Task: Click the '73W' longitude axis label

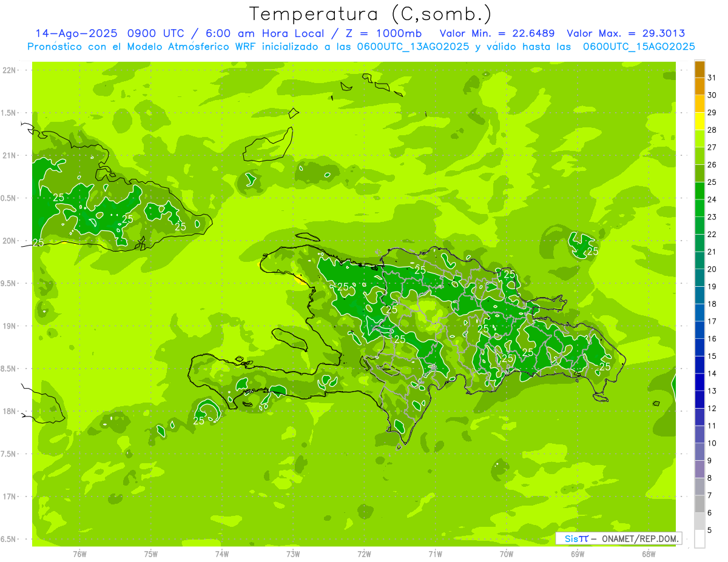Action: click(x=293, y=554)
